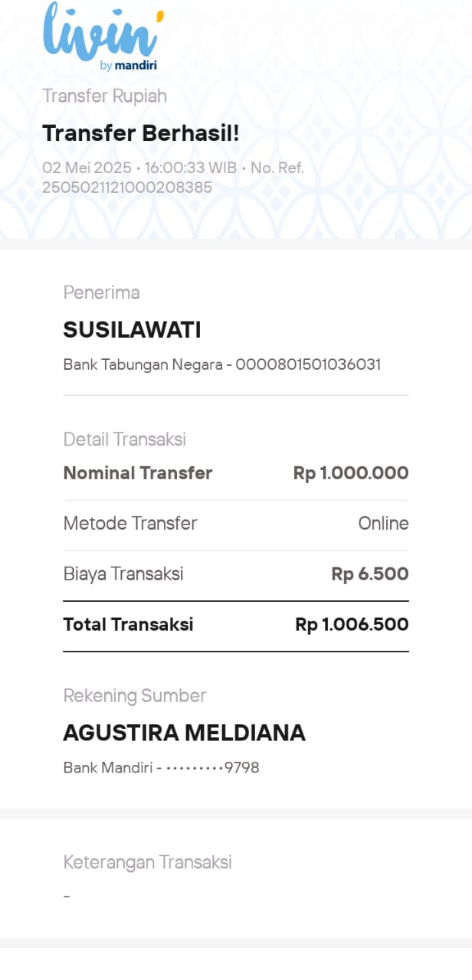Select the reference number 2505021121000208385
Screen dimensions: 472x980
tap(127, 187)
